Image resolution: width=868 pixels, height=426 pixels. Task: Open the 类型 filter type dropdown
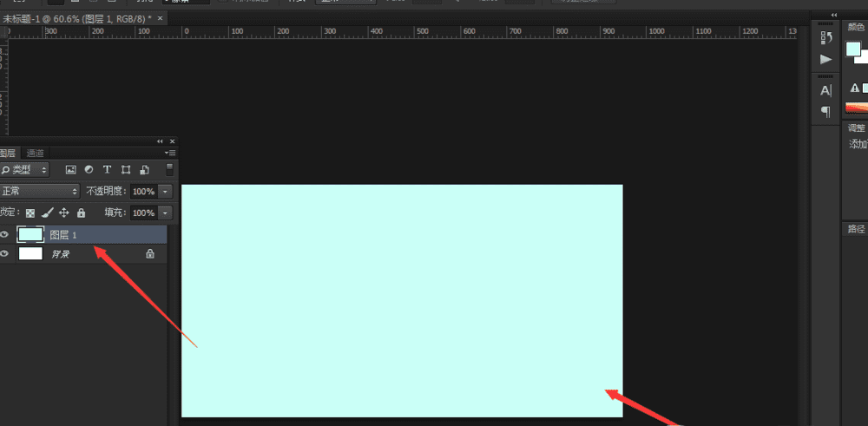point(24,169)
